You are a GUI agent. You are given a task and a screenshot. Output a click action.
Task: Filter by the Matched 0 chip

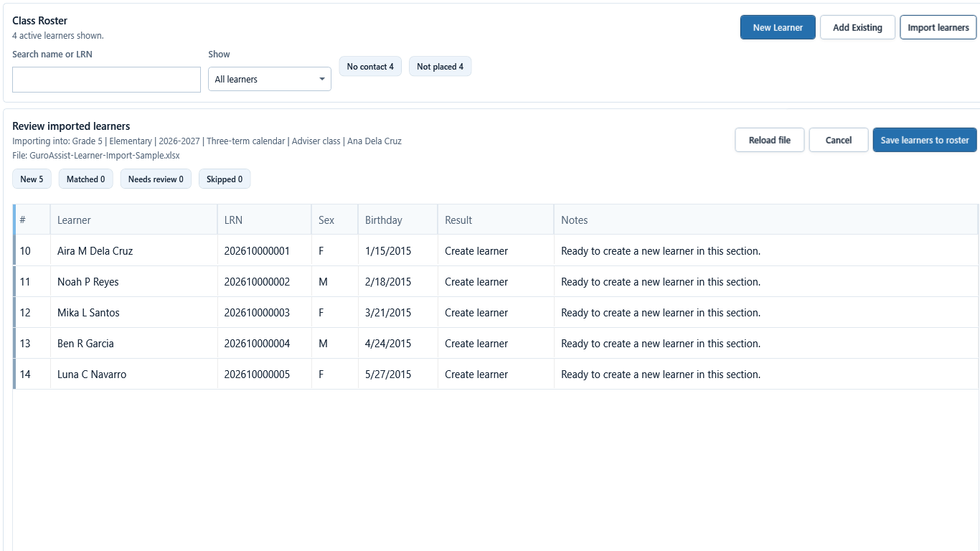[x=85, y=179]
